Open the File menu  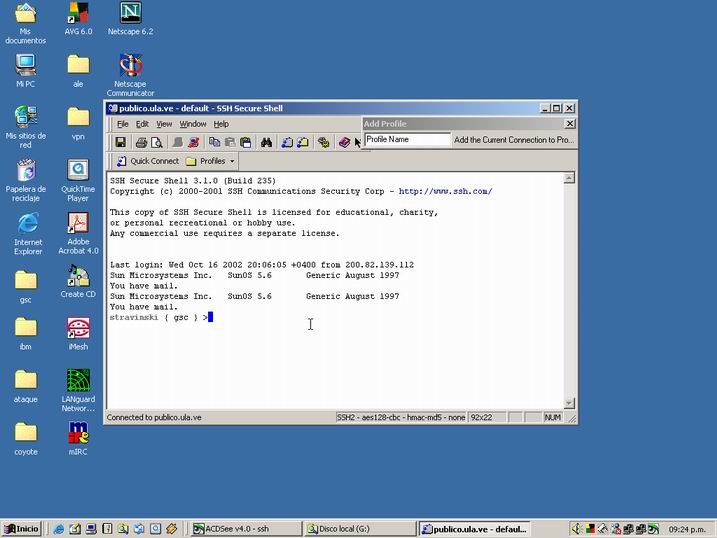123,124
